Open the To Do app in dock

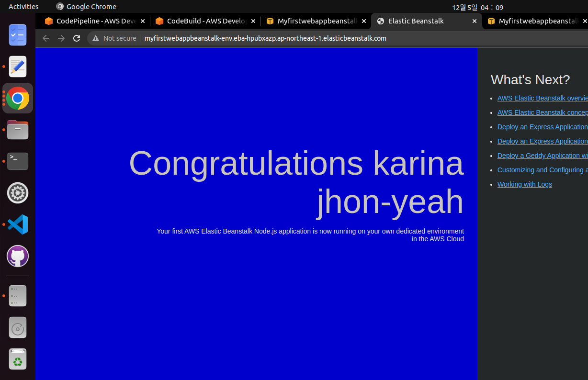pyautogui.click(x=18, y=35)
